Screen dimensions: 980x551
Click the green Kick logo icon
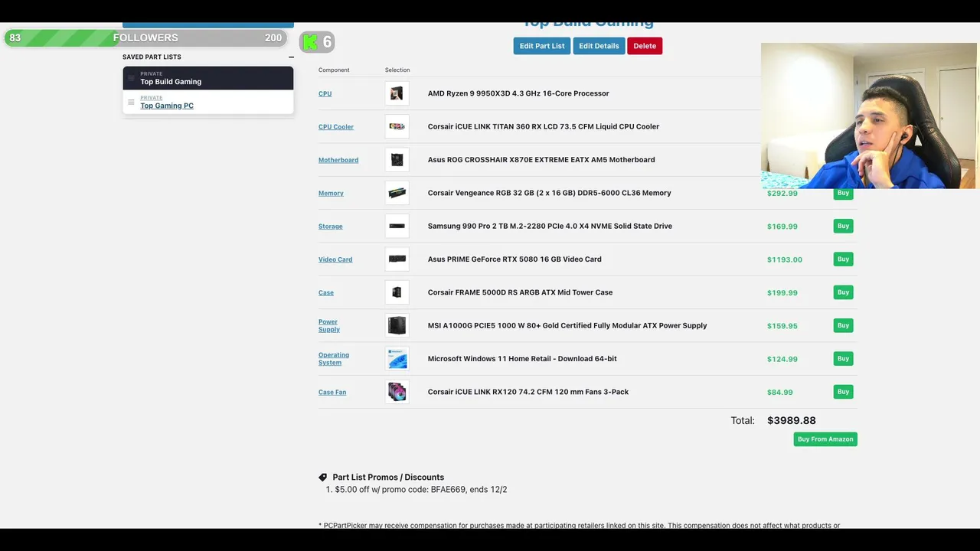point(309,42)
